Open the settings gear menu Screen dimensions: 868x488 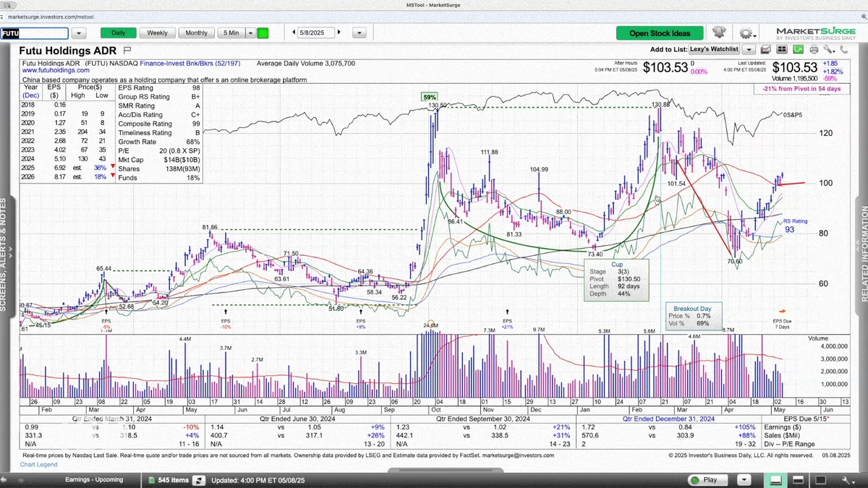[x=746, y=33]
